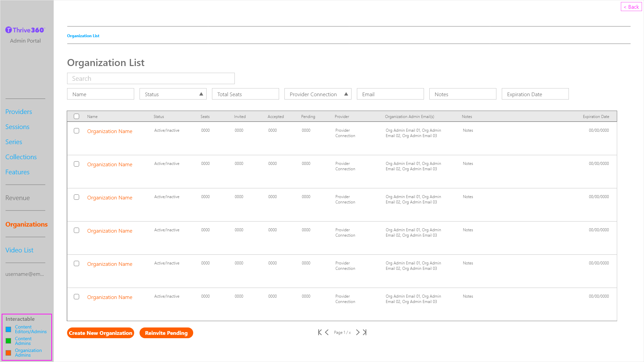
Task: Go to the first page using pagination
Action: (320, 332)
